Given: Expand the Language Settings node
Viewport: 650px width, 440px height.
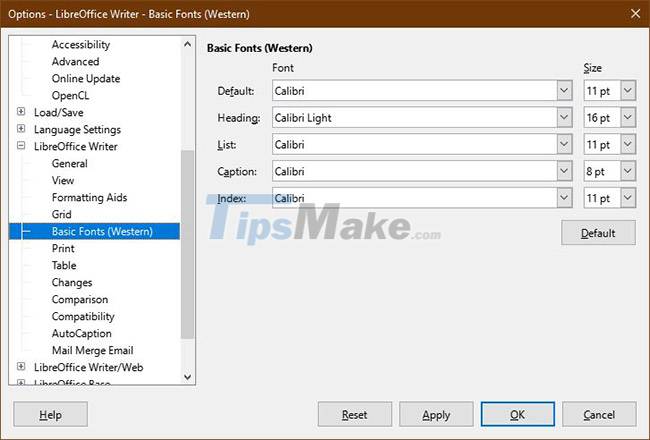Looking at the screenshot, I should click(x=21, y=129).
